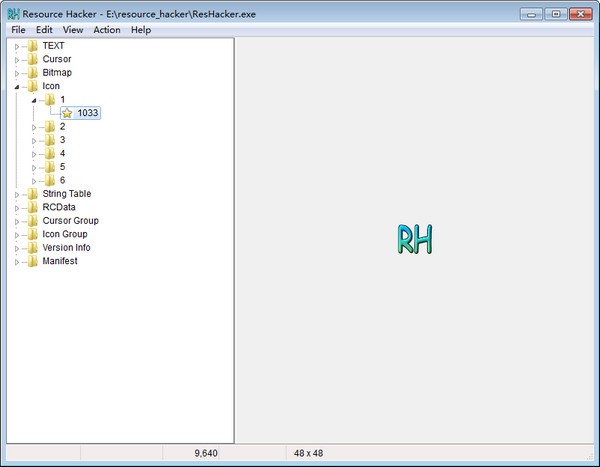
Task: Click the Bitmap folder icon
Action: coord(32,73)
